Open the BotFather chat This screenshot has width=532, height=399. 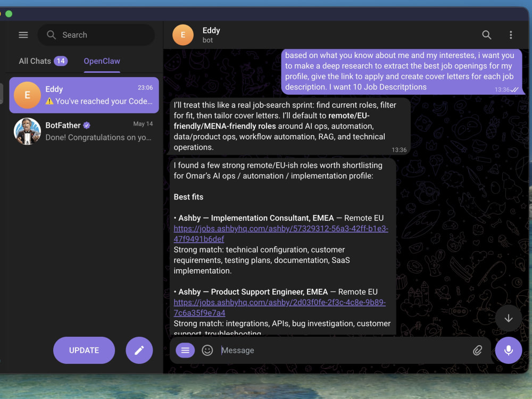pyautogui.click(x=84, y=131)
